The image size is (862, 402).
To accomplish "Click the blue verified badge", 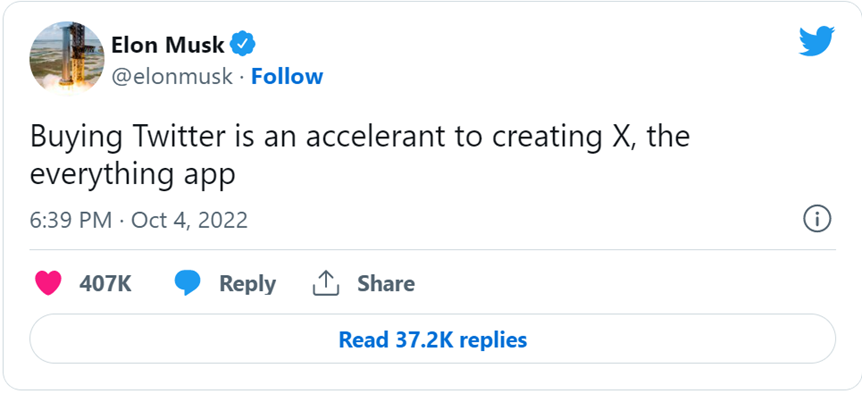I will click(x=243, y=43).
